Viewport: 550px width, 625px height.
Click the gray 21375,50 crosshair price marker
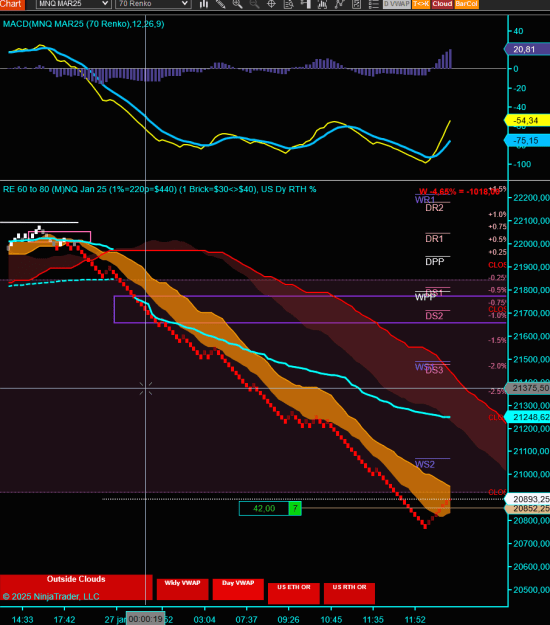pos(528,388)
